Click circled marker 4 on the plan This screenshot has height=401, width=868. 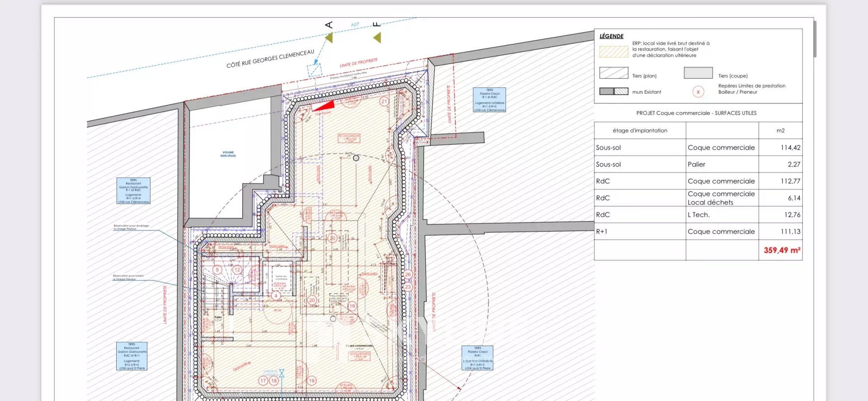coord(275,296)
